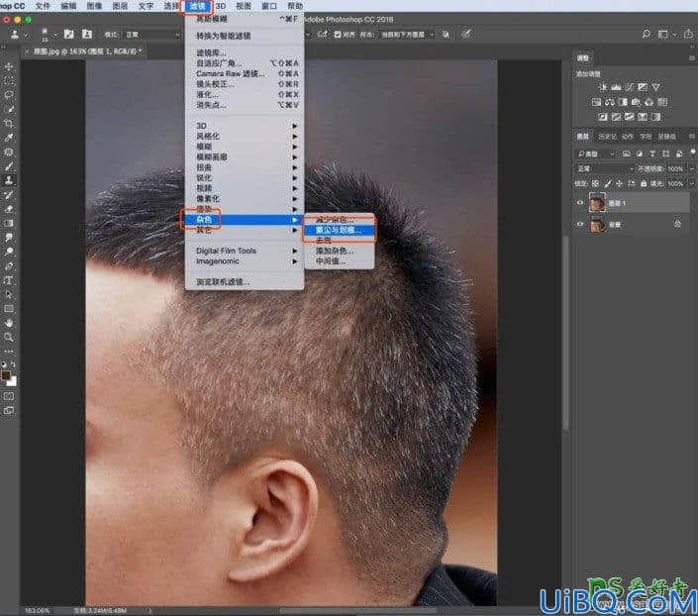Select the Brush tool
Image resolution: width=698 pixels, height=616 pixels.
click(x=9, y=166)
